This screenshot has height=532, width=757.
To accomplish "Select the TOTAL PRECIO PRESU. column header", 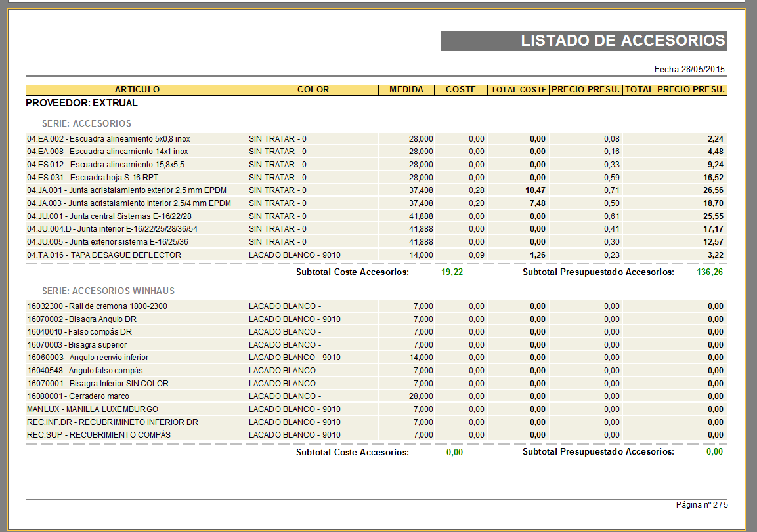I will click(x=674, y=90).
